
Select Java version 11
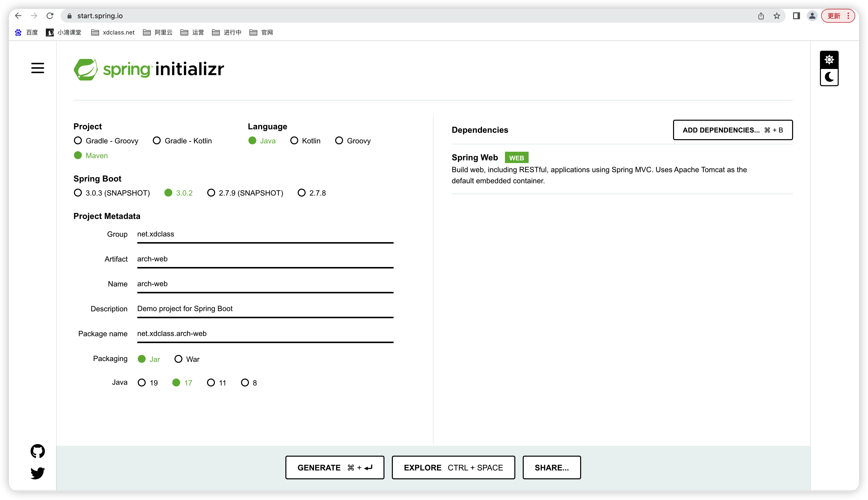coord(211,383)
